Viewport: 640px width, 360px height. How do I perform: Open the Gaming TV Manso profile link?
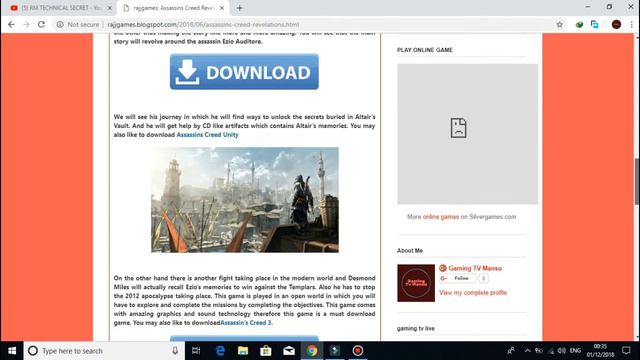pyautogui.click(x=475, y=268)
